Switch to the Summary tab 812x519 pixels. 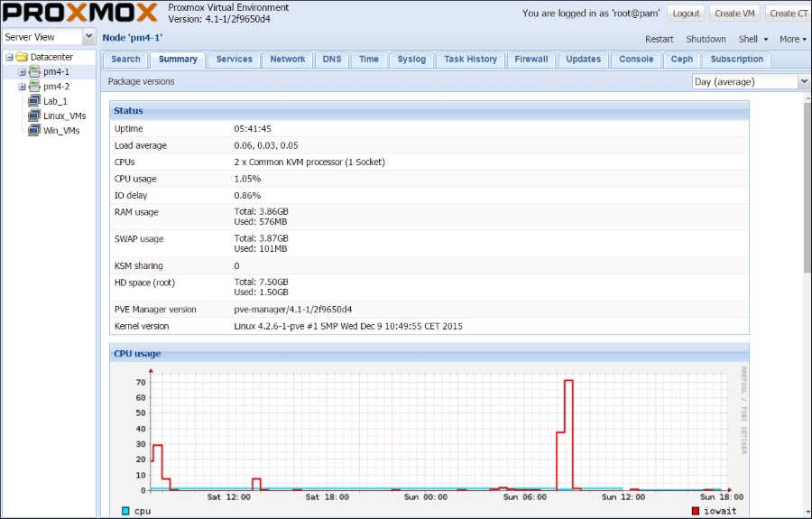178,60
